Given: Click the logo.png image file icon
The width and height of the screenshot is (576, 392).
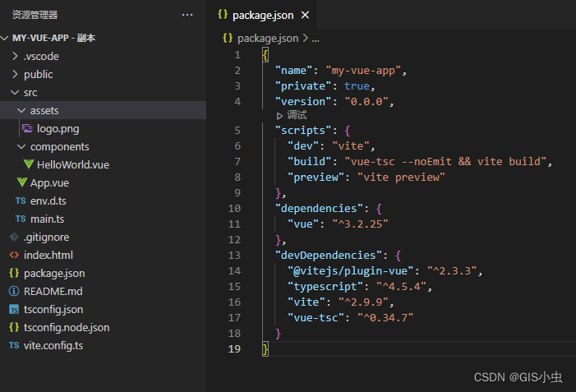Looking at the screenshot, I should tap(28, 128).
